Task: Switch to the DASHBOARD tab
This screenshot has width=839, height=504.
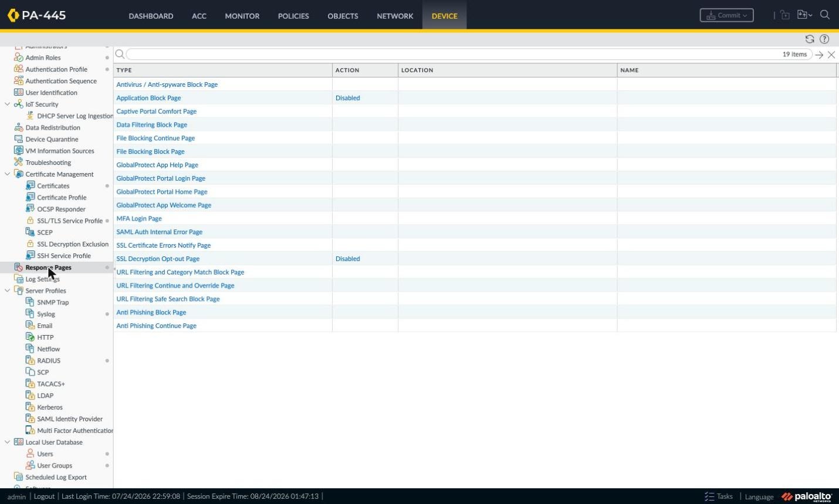Action: (x=151, y=16)
